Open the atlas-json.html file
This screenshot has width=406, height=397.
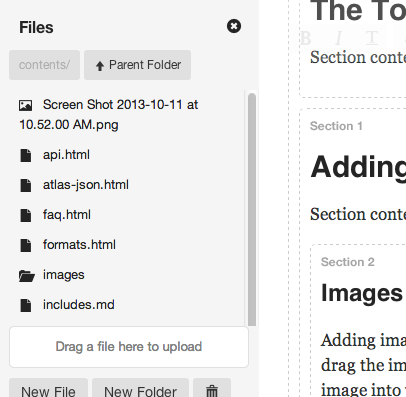[x=86, y=185]
